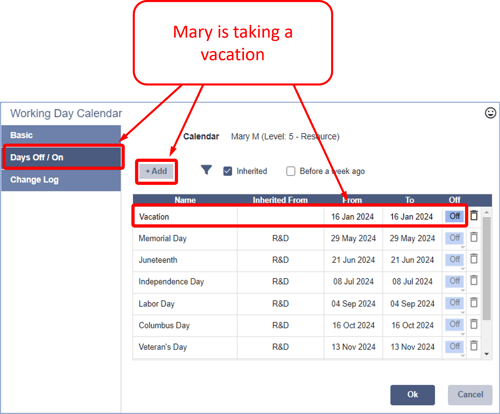The width and height of the screenshot is (500, 414).
Task: Confirm with the Ok button
Action: (412, 395)
